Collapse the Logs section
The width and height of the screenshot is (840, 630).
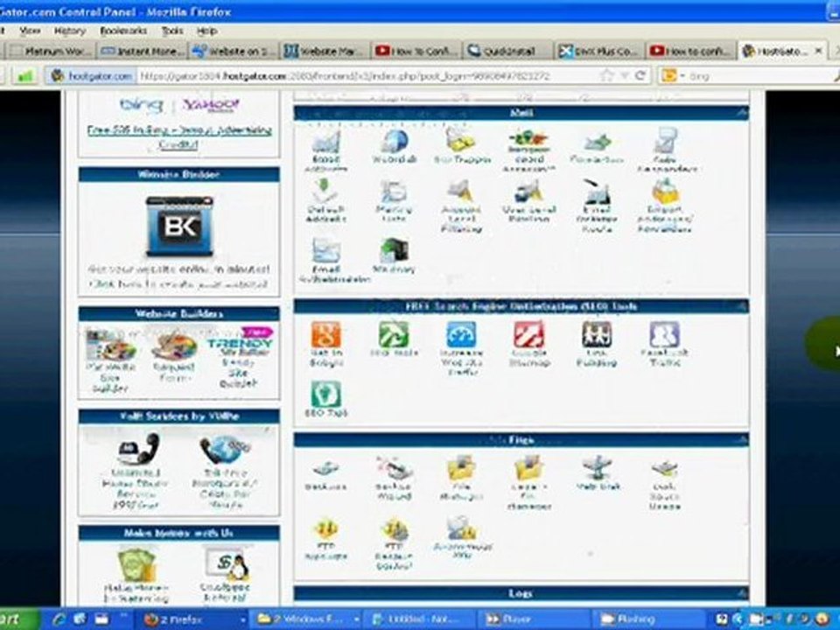[x=741, y=592]
